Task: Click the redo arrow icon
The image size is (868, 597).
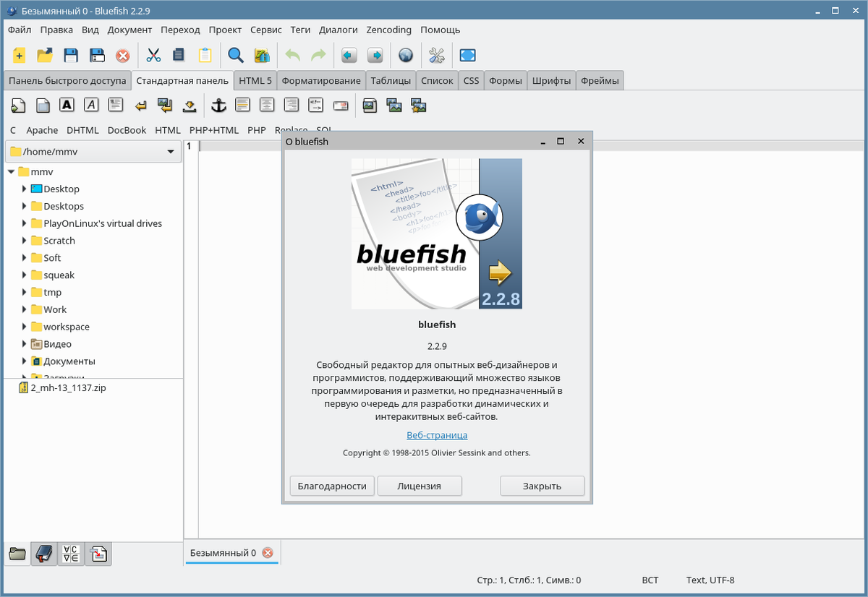Action: point(318,55)
